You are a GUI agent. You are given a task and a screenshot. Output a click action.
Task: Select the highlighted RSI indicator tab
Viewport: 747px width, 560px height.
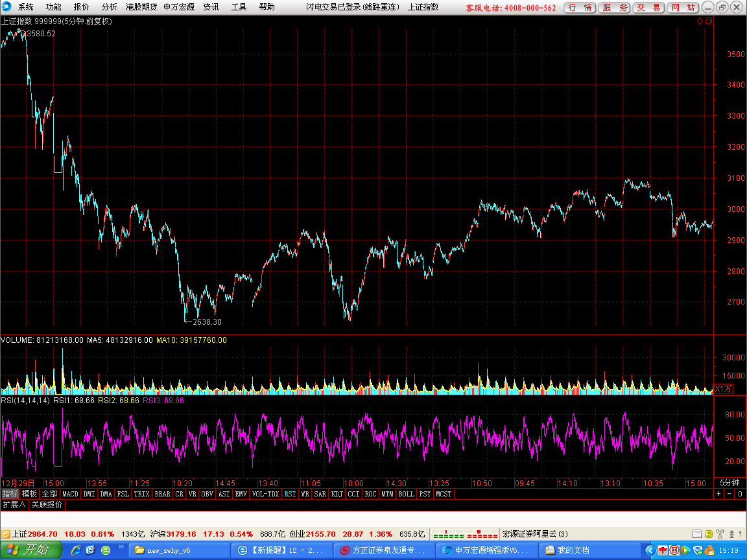point(290,494)
